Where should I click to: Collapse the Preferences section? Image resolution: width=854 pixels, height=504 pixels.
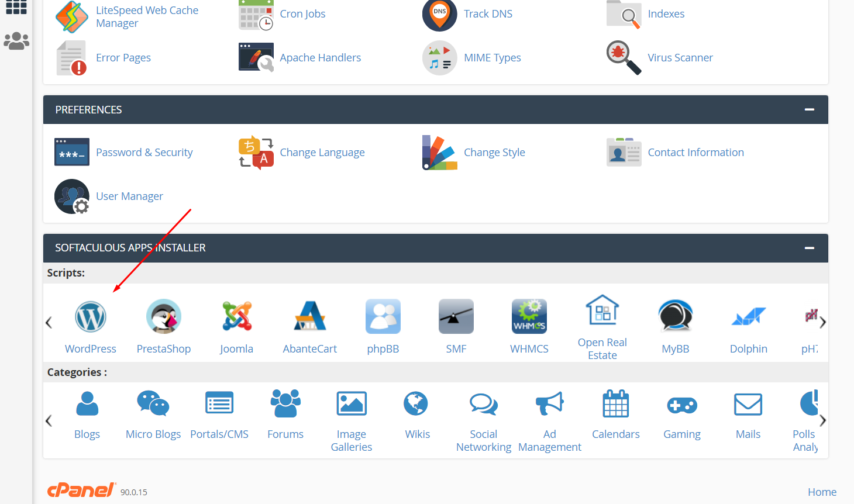(x=810, y=110)
